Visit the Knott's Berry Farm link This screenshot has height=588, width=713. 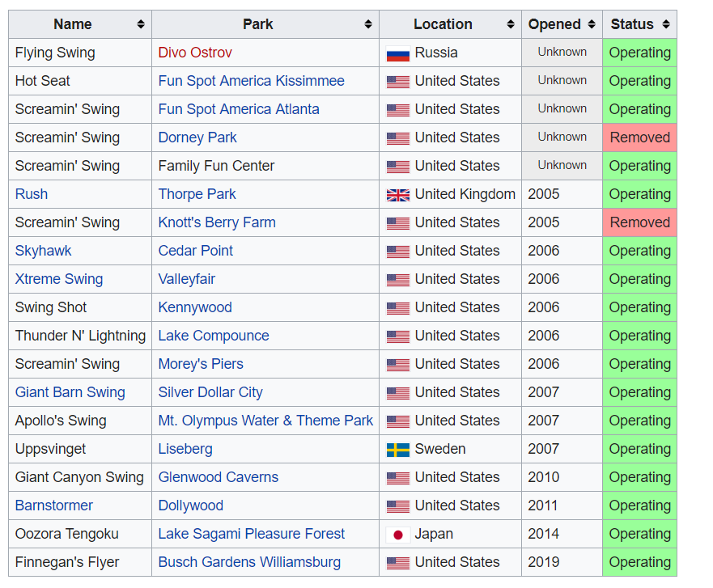217,222
